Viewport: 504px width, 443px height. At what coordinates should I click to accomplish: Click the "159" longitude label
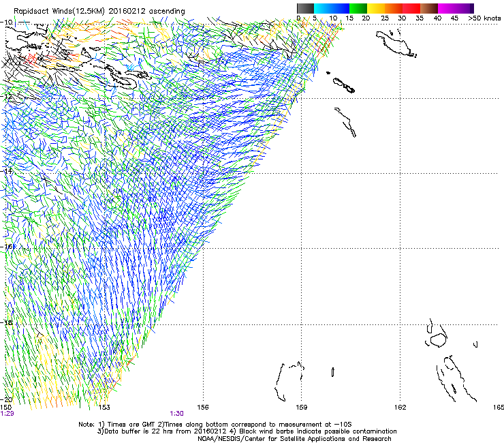click(302, 408)
